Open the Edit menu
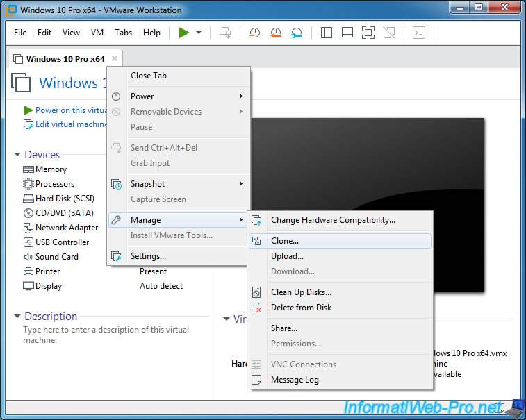Screen dimensions: 526x420 pos(44,33)
